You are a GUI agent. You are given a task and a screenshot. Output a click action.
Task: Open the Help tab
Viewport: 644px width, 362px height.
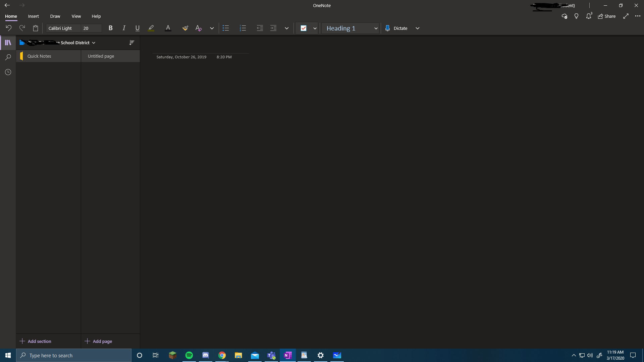pyautogui.click(x=96, y=16)
